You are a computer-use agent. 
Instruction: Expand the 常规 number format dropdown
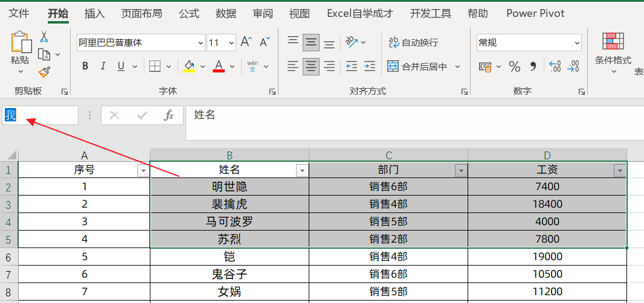[577, 43]
